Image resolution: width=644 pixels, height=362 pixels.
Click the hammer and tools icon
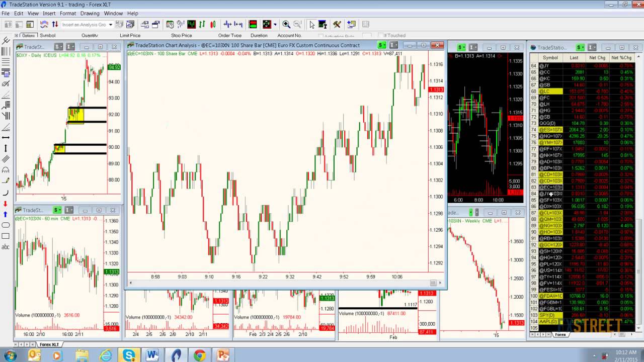(x=337, y=24)
